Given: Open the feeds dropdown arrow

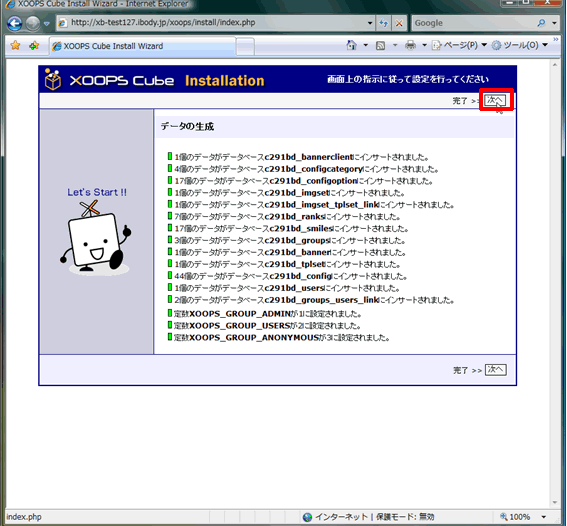Looking at the screenshot, I should [395, 45].
